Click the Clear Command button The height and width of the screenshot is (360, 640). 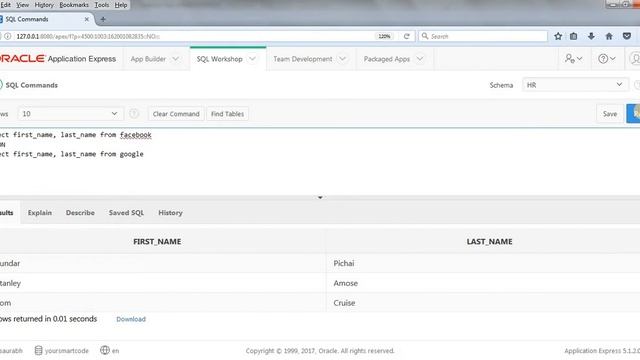click(x=176, y=114)
